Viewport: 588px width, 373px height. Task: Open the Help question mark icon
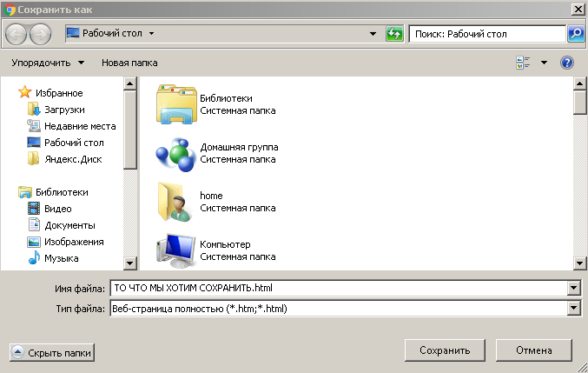[566, 63]
